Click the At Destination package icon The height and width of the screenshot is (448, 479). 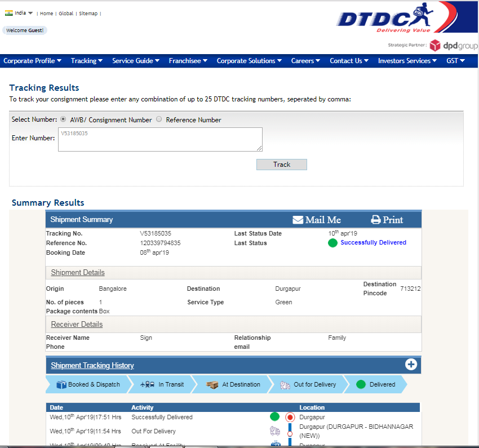click(x=212, y=385)
